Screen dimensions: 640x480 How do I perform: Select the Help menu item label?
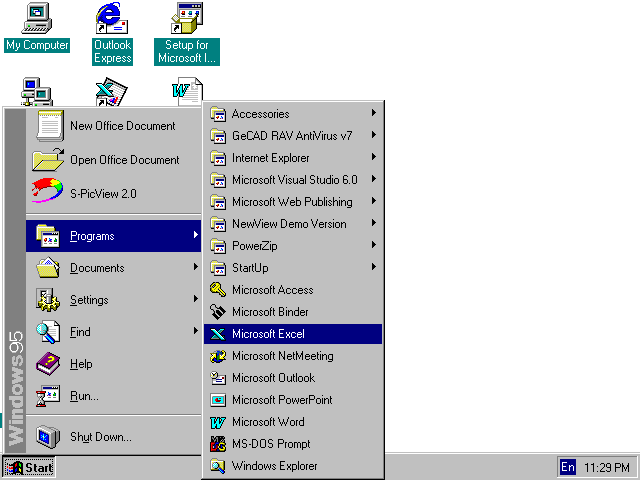(x=81, y=364)
